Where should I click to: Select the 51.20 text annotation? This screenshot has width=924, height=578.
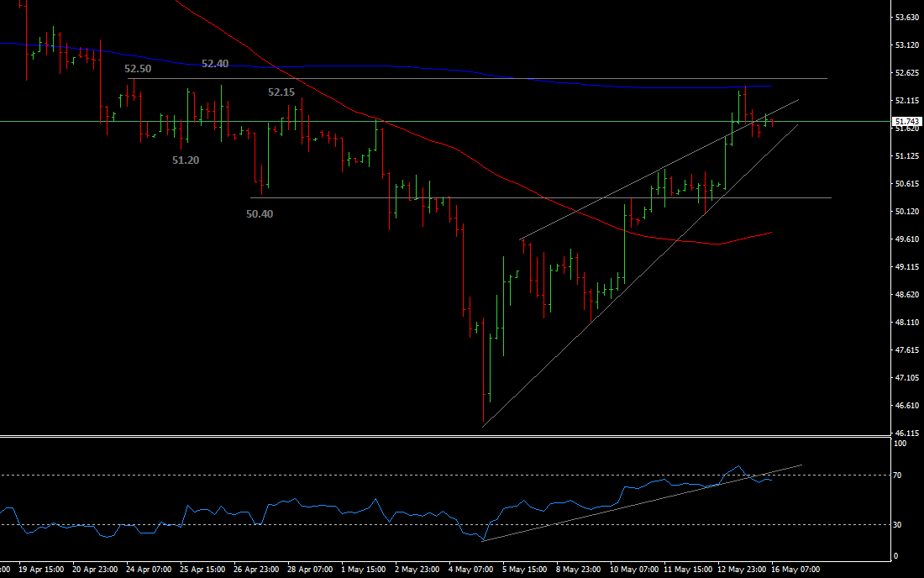pyautogui.click(x=186, y=160)
